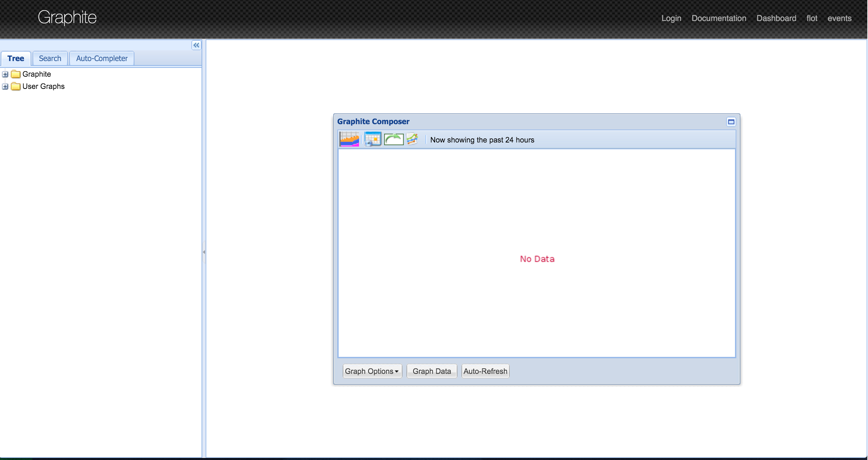Image resolution: width=868 pixels, height=460 pixels.
Task: Select the Tree tab in the sidebar
Action: pyautogui.click(x=16, y=58)
